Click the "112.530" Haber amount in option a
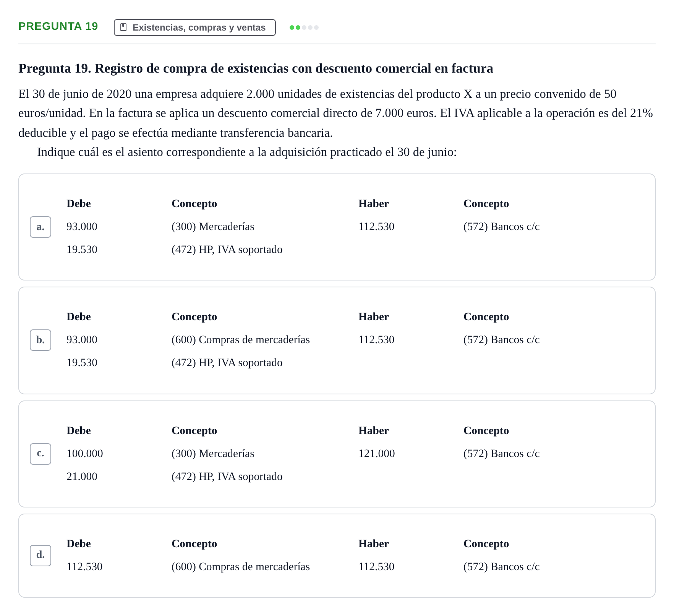 [376, 227]
